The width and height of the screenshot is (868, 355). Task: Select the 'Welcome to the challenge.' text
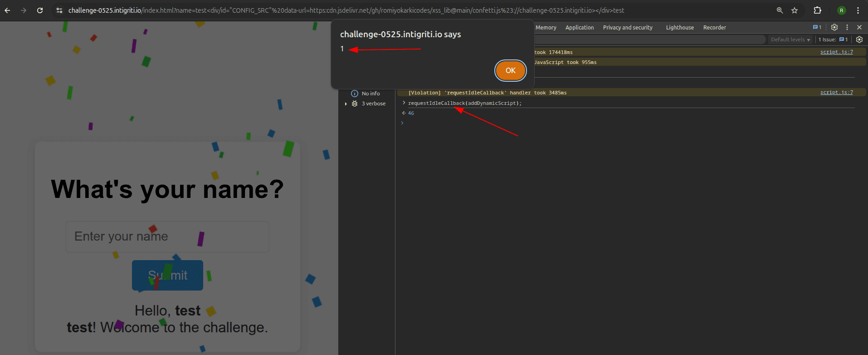tap(184, 327)
